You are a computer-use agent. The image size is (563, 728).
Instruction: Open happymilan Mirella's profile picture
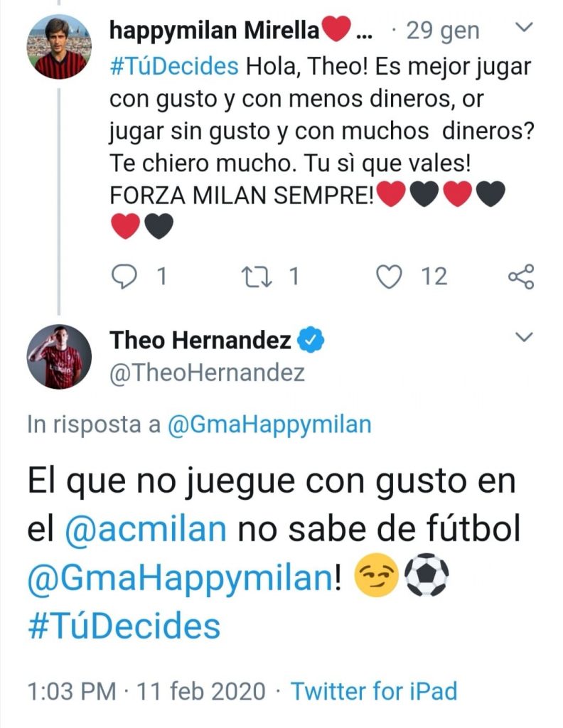click(x=59, y=47)
